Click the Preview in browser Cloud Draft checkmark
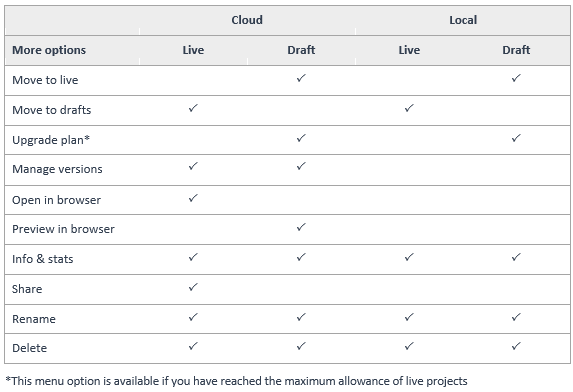 [301, 227]
